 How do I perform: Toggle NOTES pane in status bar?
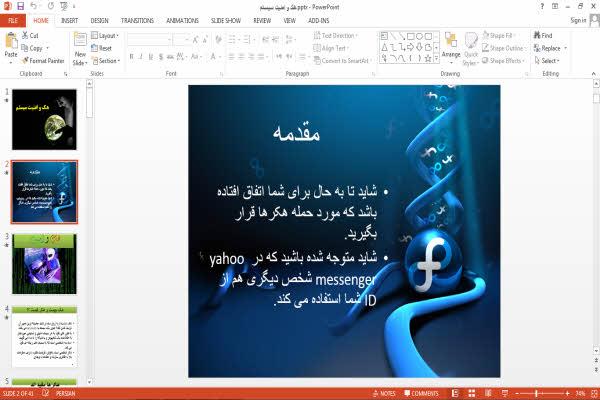(385, 393)
